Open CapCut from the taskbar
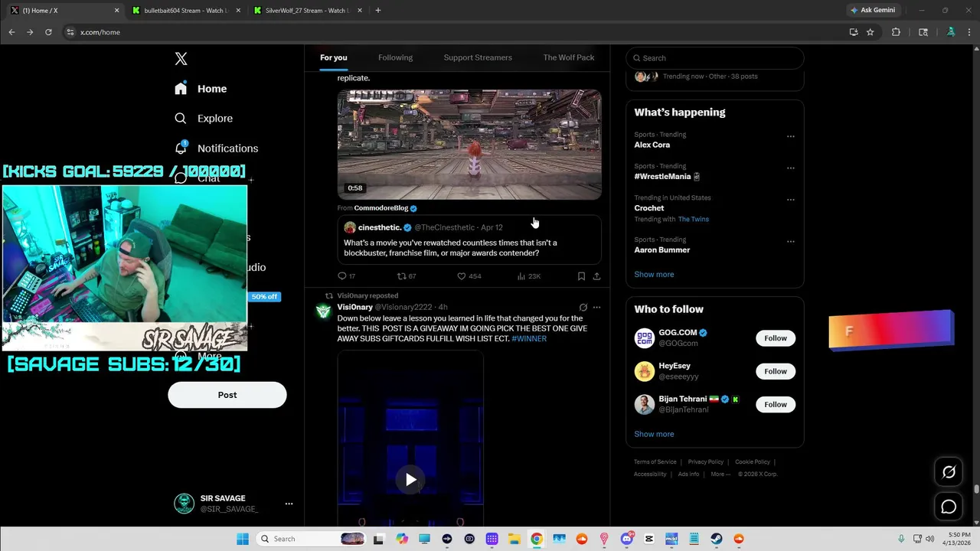 tap(649, 539)
